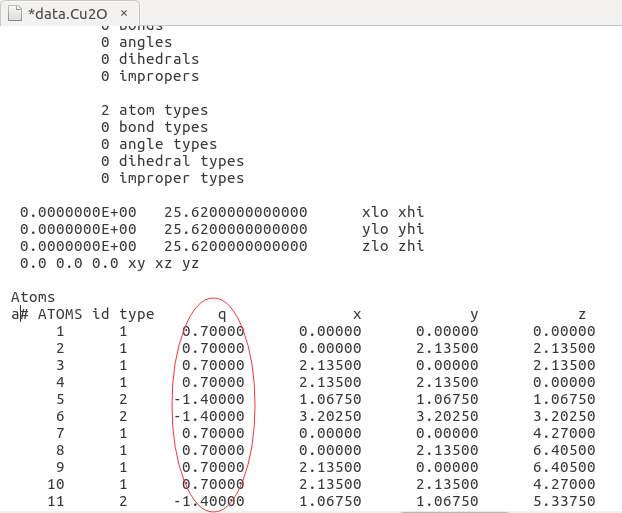The height and width of the screenshot is (513, 622).
Task: Click the z value 0.00000 of atom 4
Action: 564,382
